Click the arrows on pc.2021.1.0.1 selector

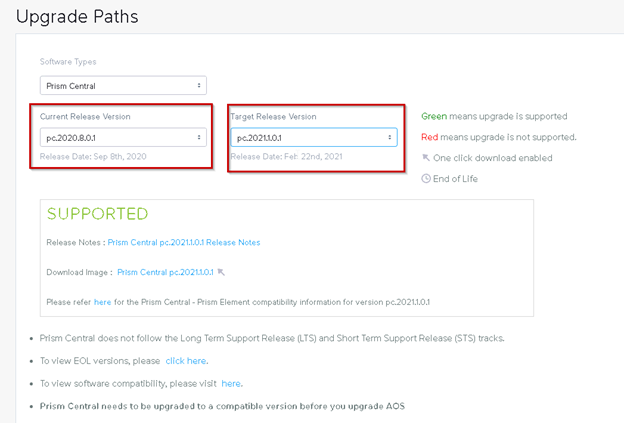click(390, 137)
